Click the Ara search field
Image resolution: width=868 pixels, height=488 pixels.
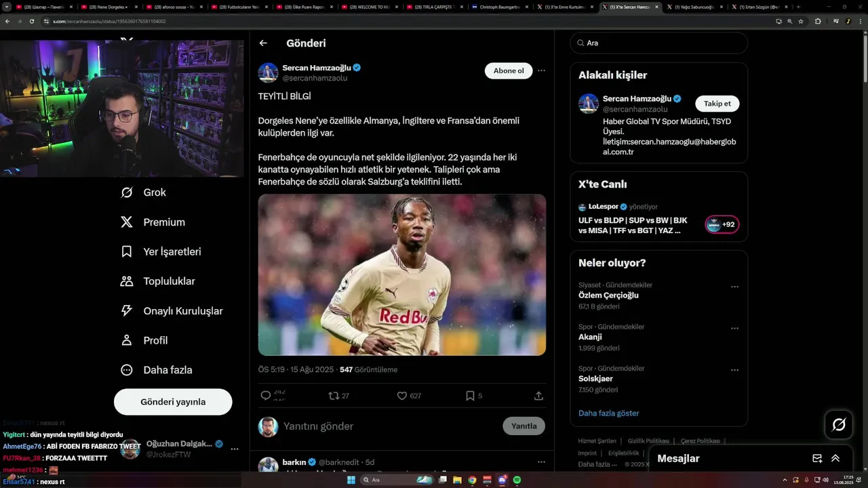(x=658, y=43)
